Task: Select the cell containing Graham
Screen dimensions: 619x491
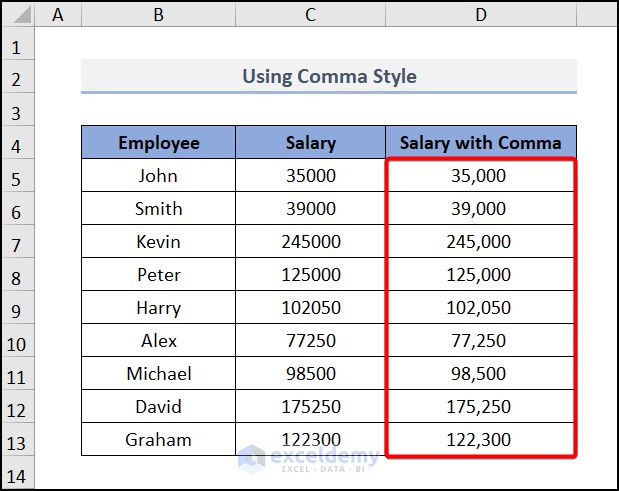Action: pyautogui.click(x=158, y=440)
